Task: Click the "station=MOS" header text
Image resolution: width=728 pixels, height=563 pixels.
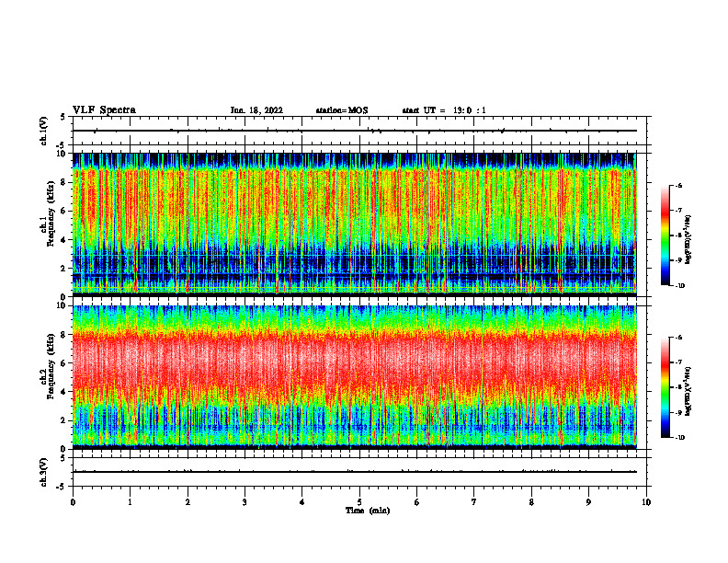Action: point(342,110)
